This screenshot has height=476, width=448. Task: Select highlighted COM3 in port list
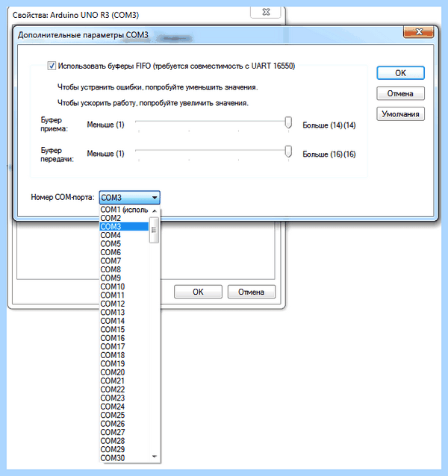(124, 227)
